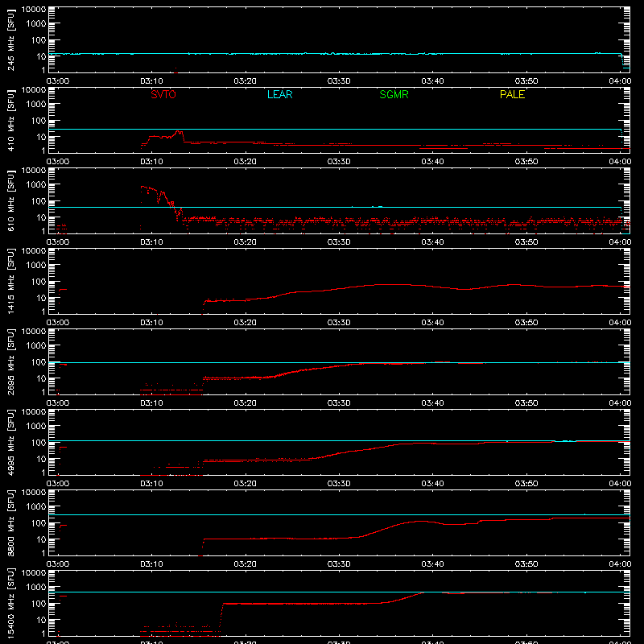Click 04:00 tick under the 8800 MHz panel
Image resolution: width=644 pixels, height=644 pixels.
(x=620, y=564)
